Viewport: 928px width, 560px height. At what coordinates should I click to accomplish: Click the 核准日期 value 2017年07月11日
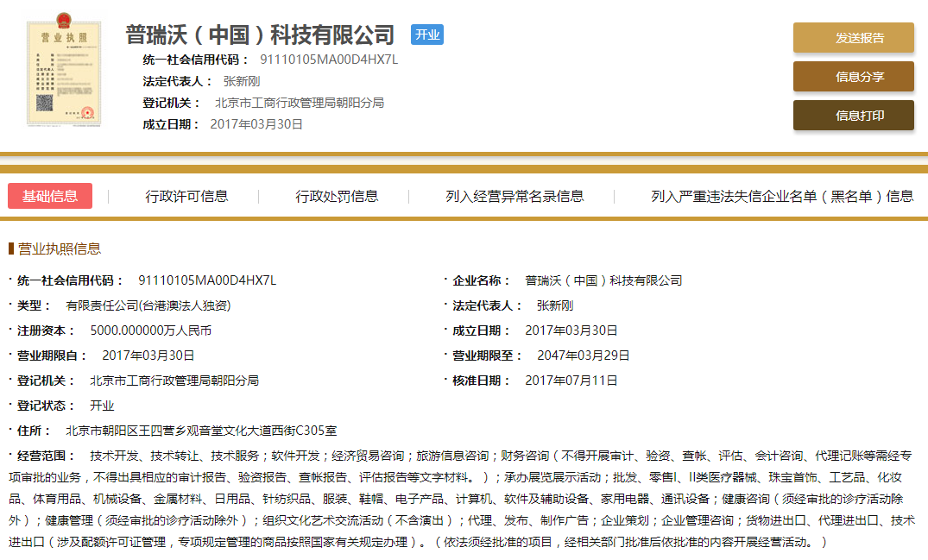(571, 381)
